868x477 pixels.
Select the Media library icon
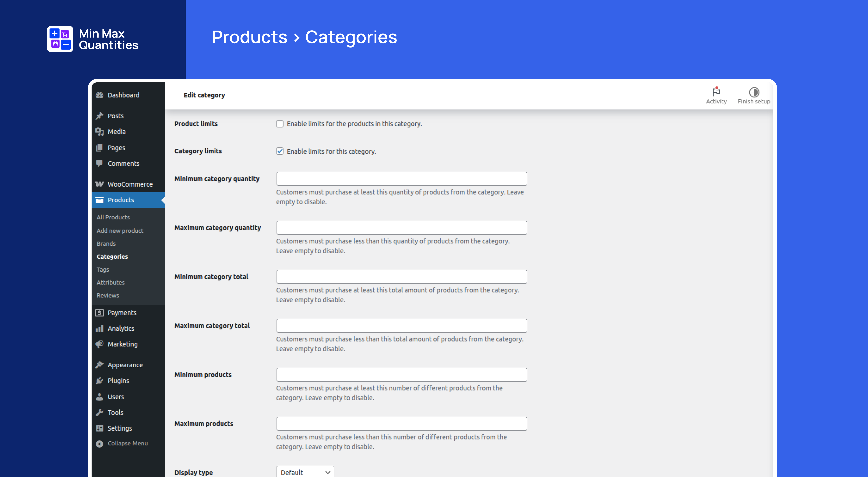(100, 131)
